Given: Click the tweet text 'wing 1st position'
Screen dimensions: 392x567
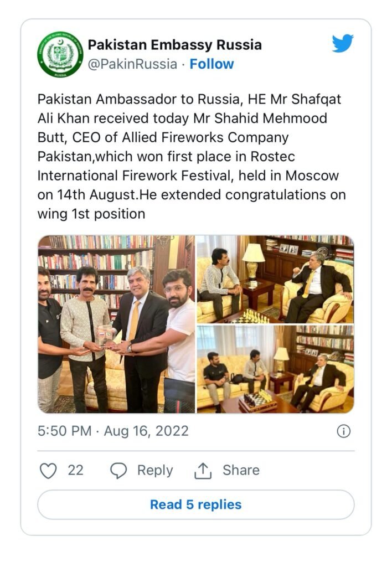Looking at the screenshot, I should 91,214.
